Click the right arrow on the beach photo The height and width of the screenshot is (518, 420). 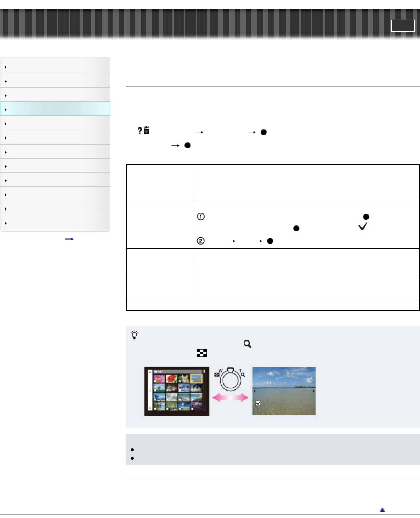pyautogui.click(x=313, y=391)
